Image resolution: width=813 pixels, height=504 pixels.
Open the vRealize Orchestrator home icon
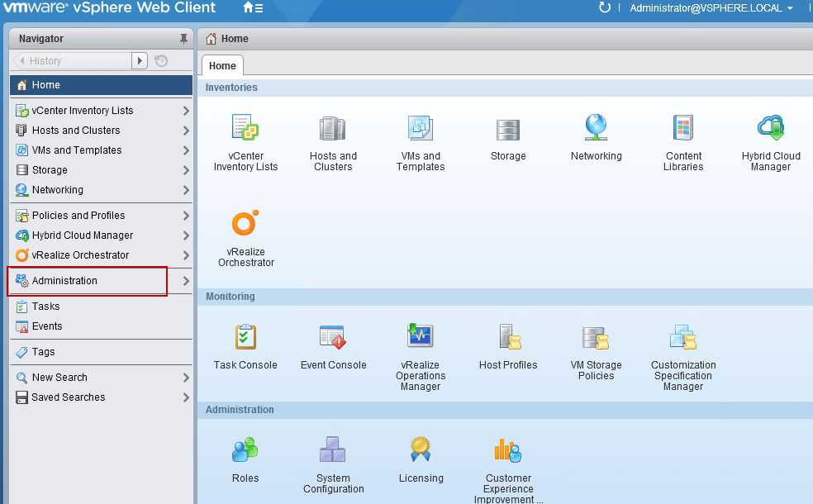[x=245, y=225]
